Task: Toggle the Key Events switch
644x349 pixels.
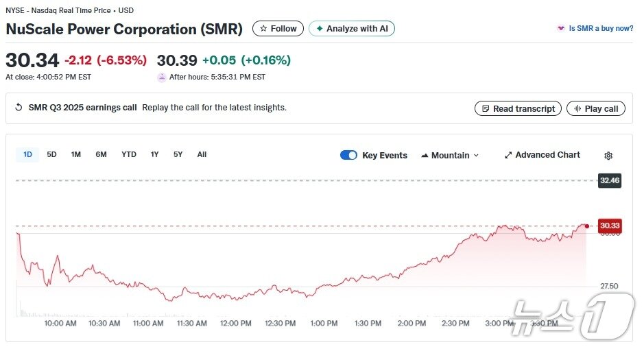Action: click(x=348, y=155)
